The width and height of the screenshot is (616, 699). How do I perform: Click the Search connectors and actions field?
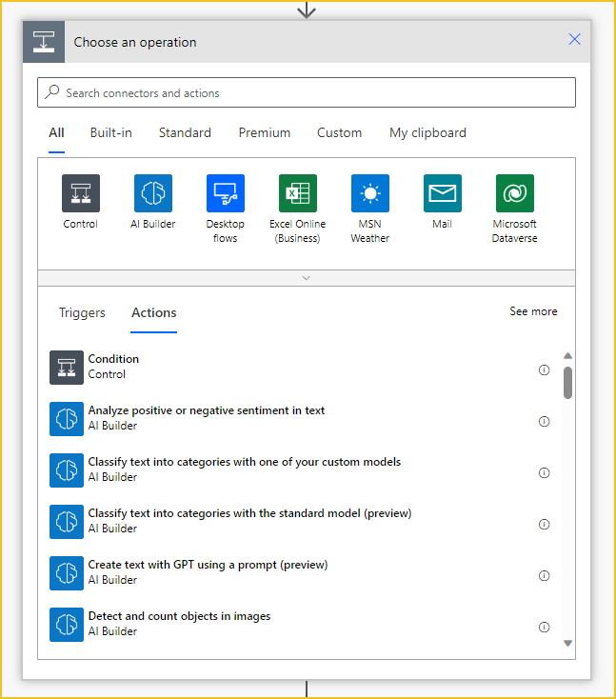tap(307, 92)
